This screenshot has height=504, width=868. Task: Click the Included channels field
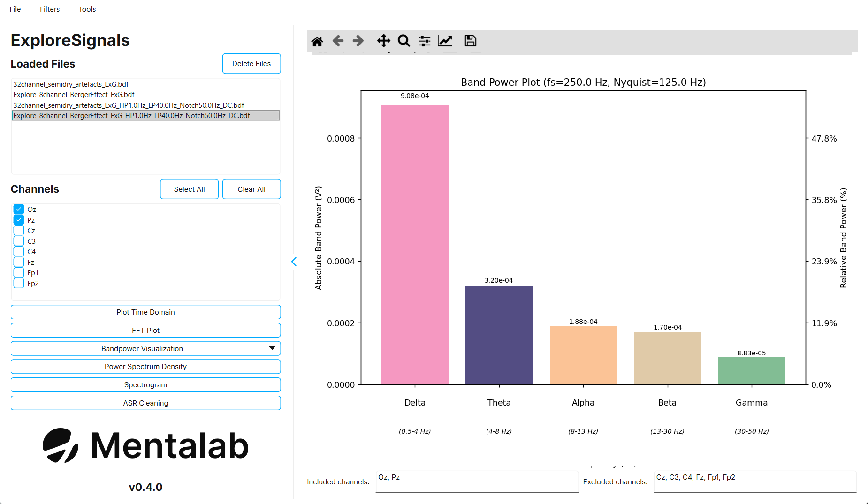[477, 481]
